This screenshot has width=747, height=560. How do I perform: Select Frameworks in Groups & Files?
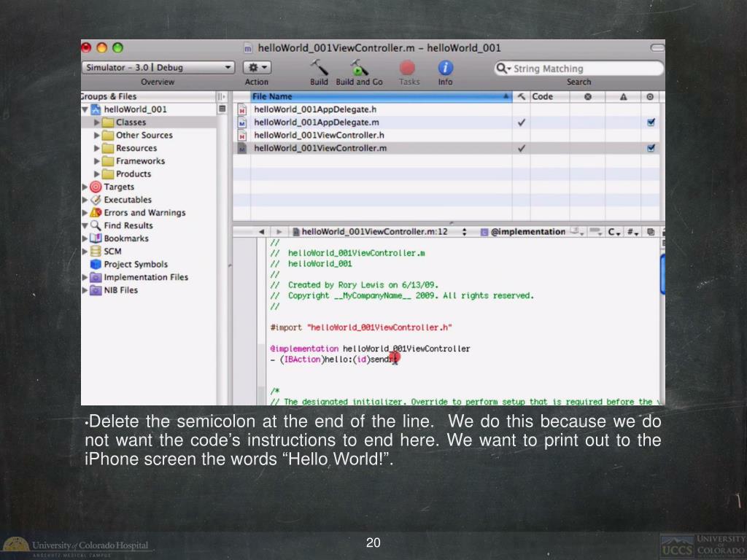pos(141,161)
